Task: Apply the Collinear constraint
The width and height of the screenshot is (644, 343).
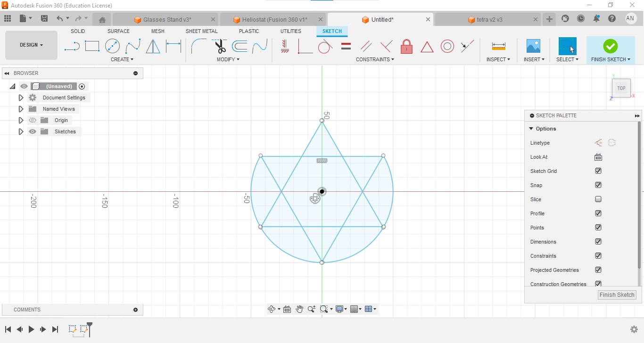Action: [x=467, y=46]
